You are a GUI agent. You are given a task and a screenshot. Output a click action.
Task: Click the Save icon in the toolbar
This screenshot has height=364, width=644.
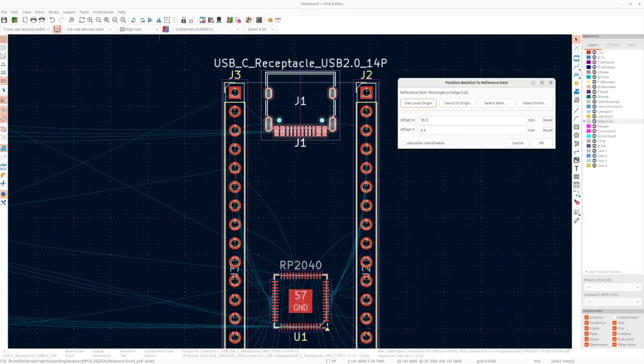[4, 20]
